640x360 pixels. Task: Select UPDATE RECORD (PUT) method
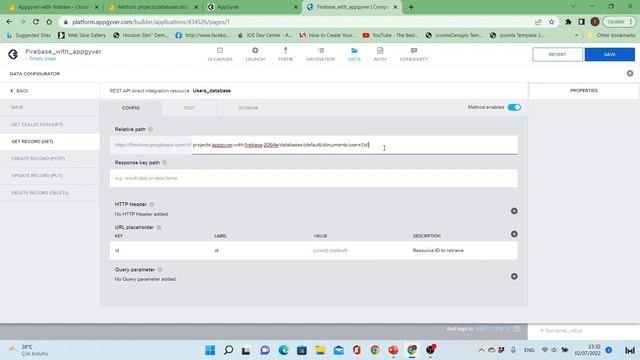tap(49, 176)
